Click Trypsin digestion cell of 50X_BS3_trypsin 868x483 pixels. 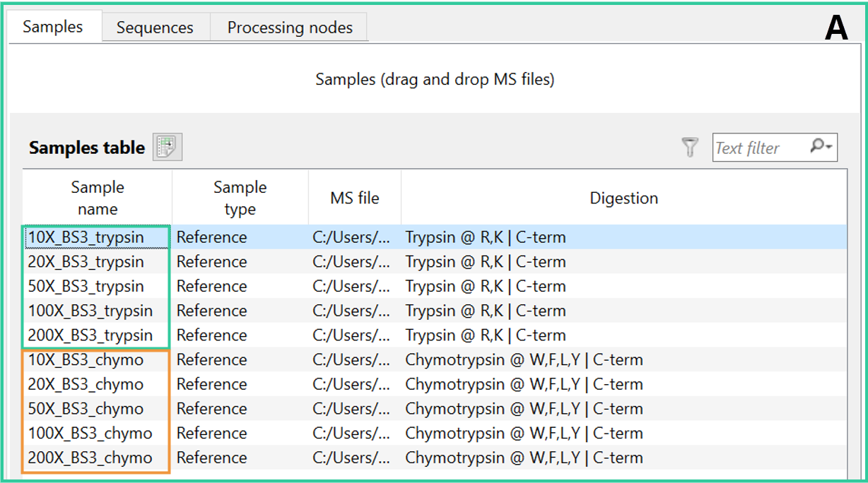pos(486,286)
